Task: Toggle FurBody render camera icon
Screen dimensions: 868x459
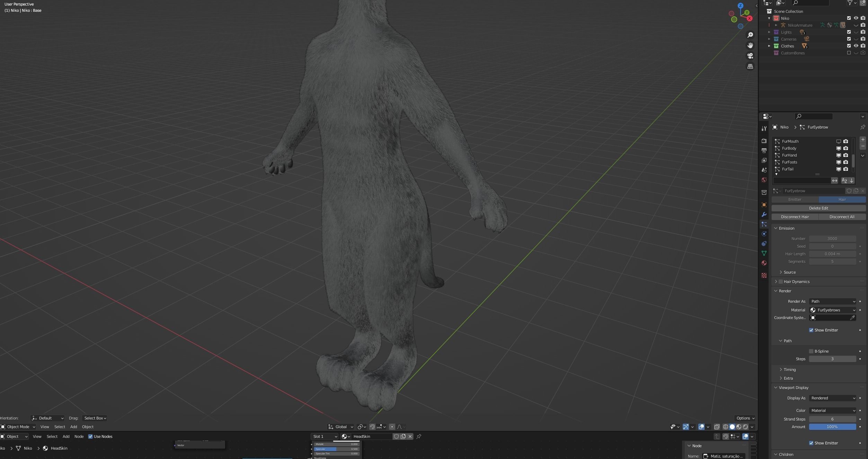Action: coord(845,148)
